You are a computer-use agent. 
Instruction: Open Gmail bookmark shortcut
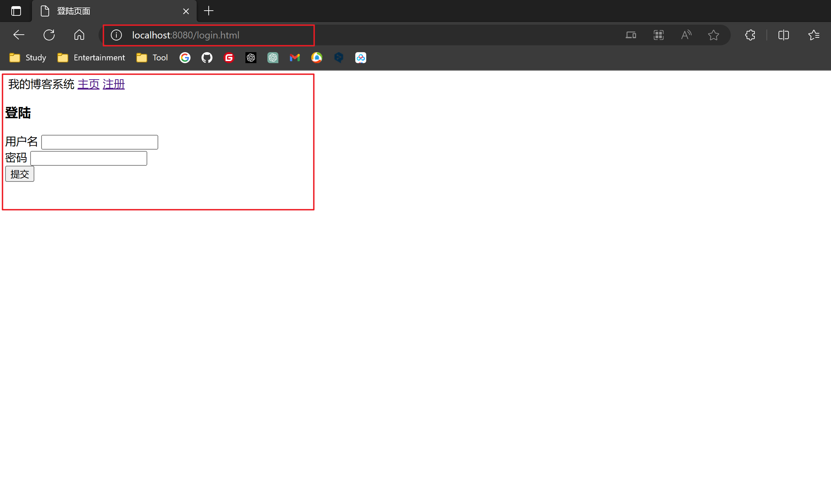[295, 57]
